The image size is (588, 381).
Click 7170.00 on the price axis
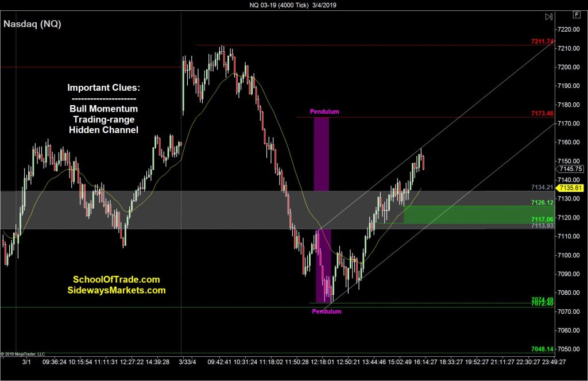tap(568, 124)
